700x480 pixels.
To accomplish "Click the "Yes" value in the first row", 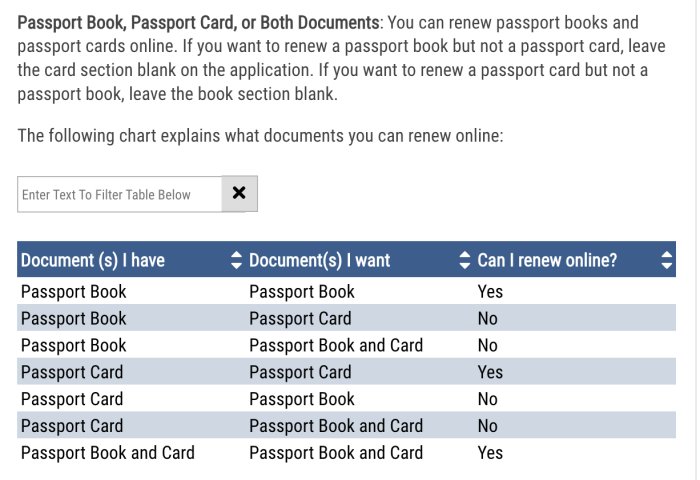I will point(490,292).
